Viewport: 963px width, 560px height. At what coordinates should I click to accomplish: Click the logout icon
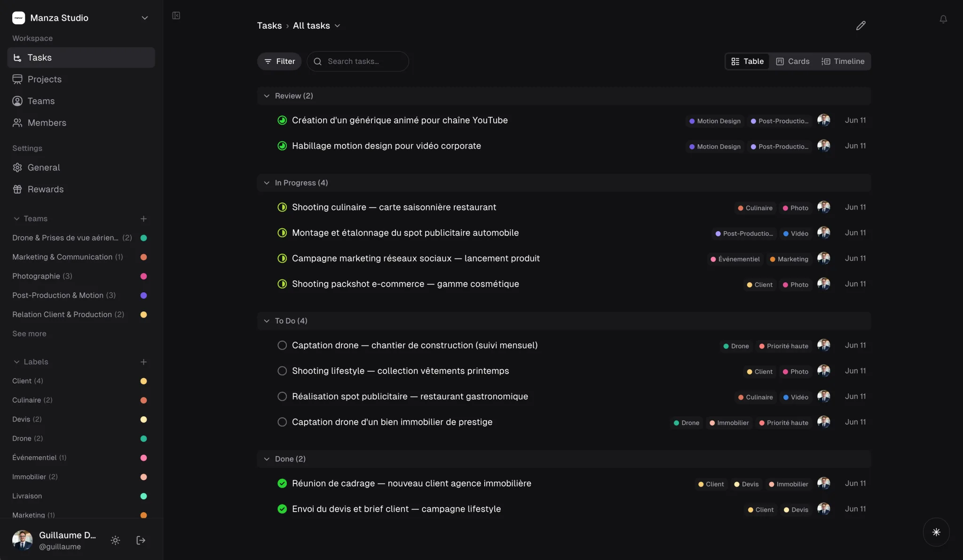(x=141, y=540)
